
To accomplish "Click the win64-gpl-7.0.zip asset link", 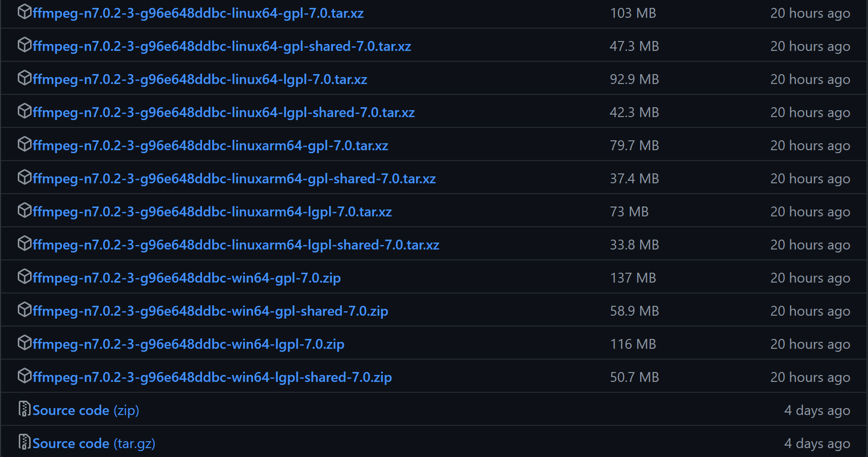I will (x=187, y=278).
